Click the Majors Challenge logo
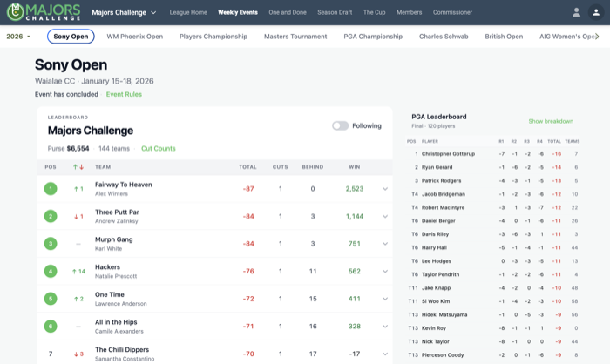This screenshot has height=364, width=610. pos(44,12)
